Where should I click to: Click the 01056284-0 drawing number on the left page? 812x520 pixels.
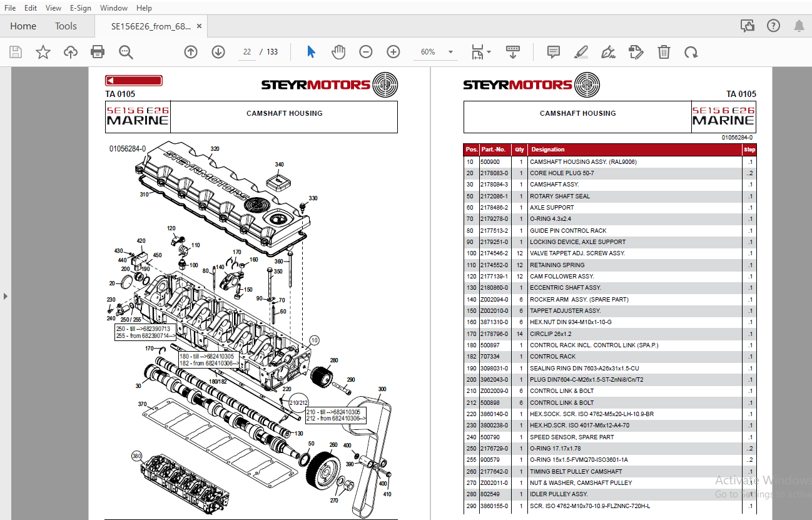coord(128,149)
